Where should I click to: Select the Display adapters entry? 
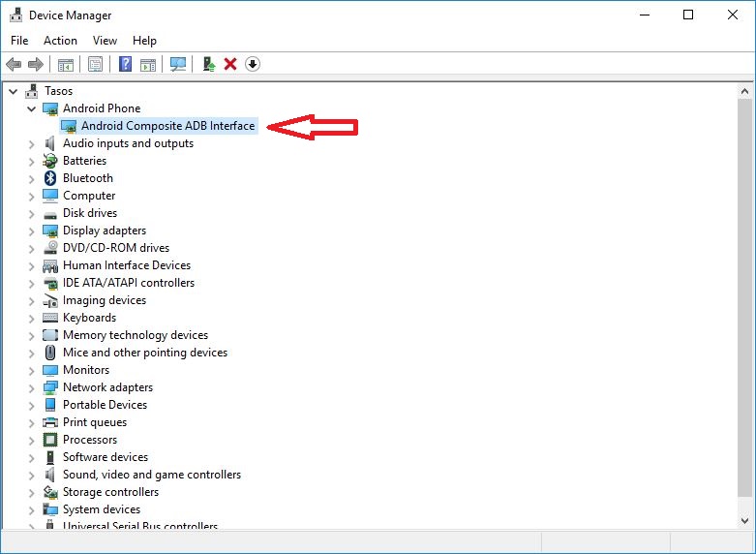[105, 231]
